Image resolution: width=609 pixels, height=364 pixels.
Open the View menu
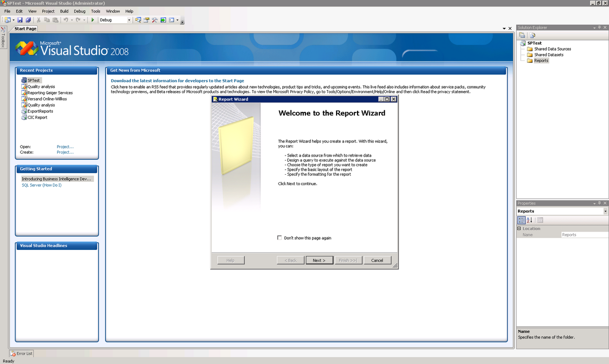coord(32,11)
